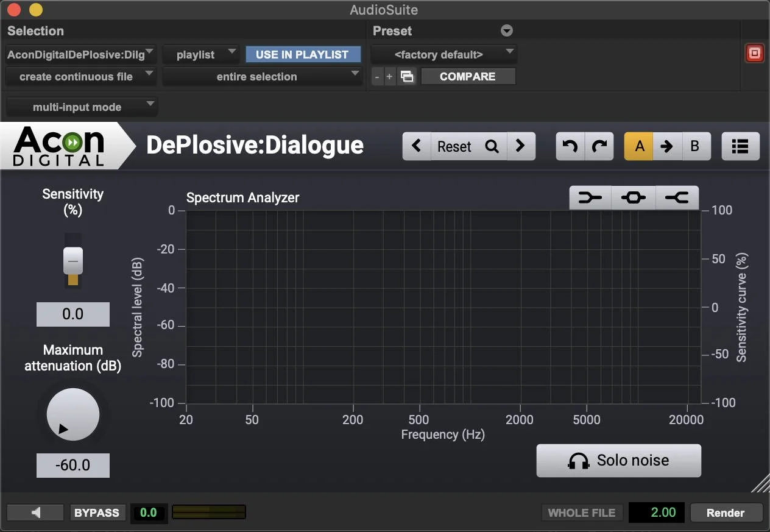Click the undo arrow icon
The image size is (770, 532).
[570, 146]
